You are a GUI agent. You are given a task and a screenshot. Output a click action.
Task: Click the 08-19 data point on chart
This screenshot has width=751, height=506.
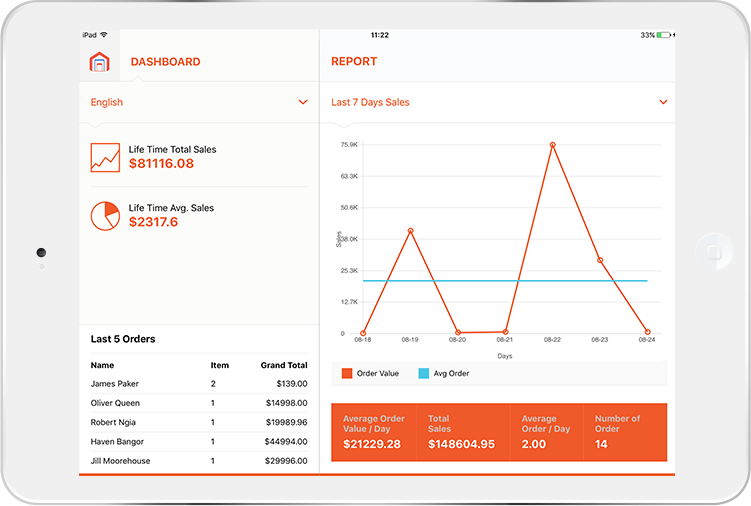coord(410,231)
